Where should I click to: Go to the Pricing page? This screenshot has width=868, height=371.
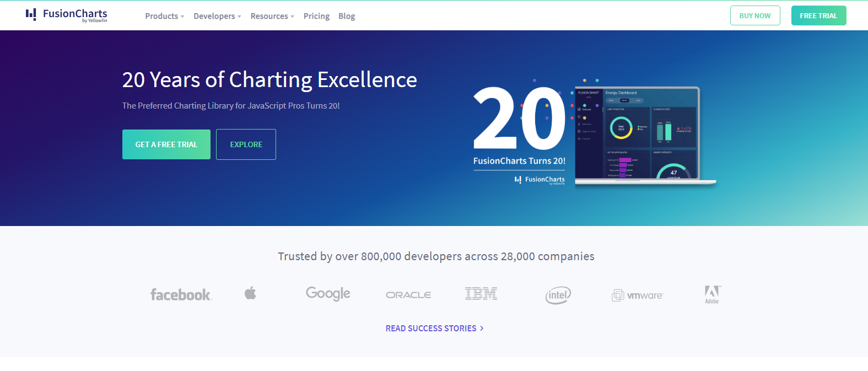316,17
